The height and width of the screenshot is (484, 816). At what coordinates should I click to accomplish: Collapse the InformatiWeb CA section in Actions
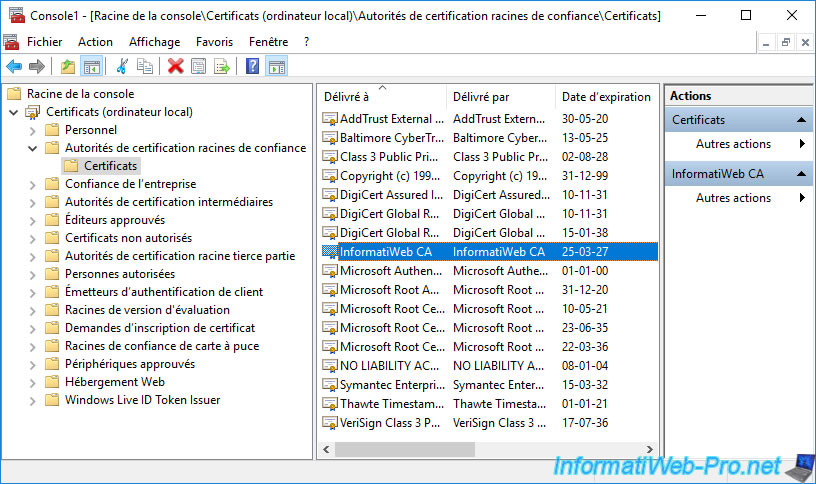pyautogui.click(x=801, y=174)
